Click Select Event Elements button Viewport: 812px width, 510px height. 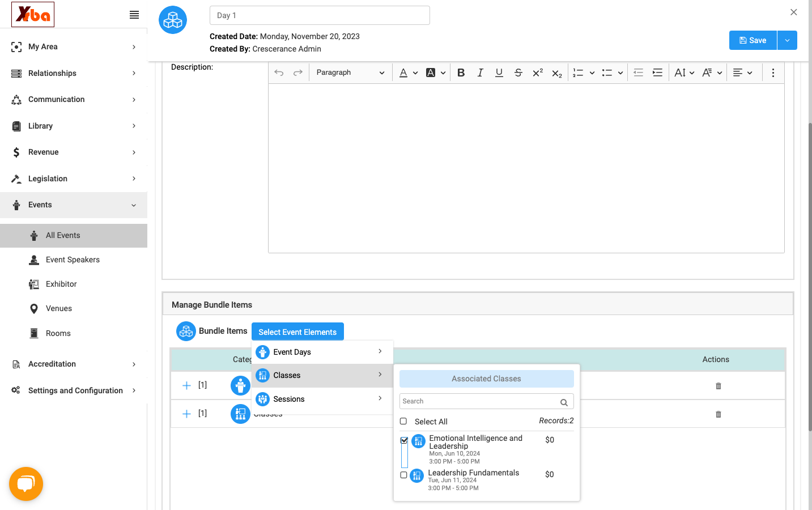pyautogui.click(x=297, y=331)
